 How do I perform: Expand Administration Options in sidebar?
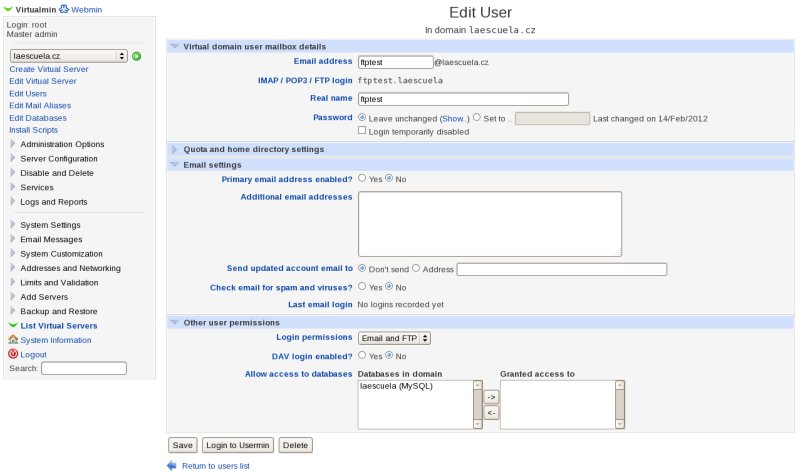click(x=61, y=144)
